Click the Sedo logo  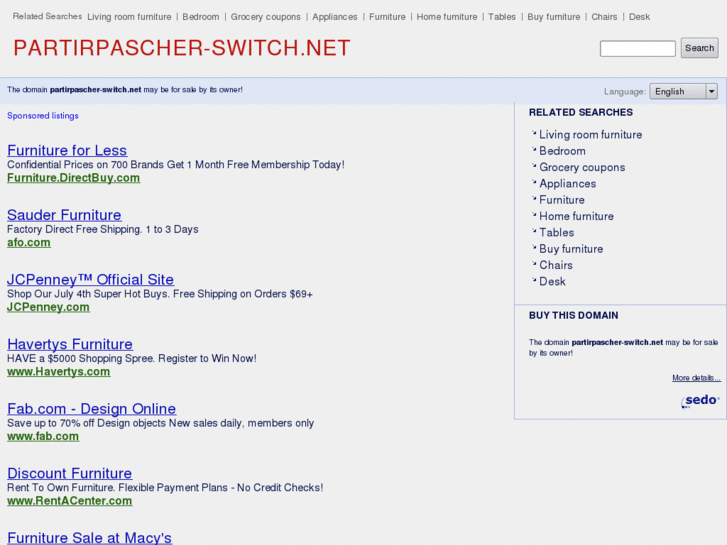click(700, 401)
